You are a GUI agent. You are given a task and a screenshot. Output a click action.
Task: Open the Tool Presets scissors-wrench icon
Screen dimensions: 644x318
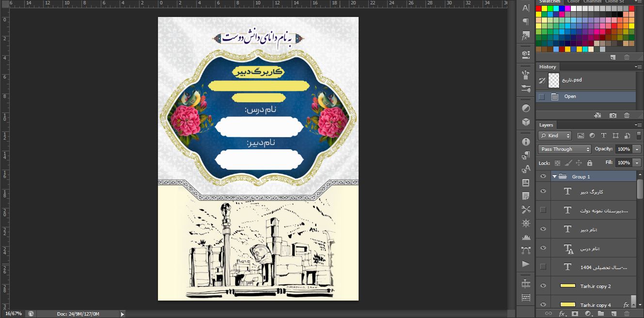point(526,209)
